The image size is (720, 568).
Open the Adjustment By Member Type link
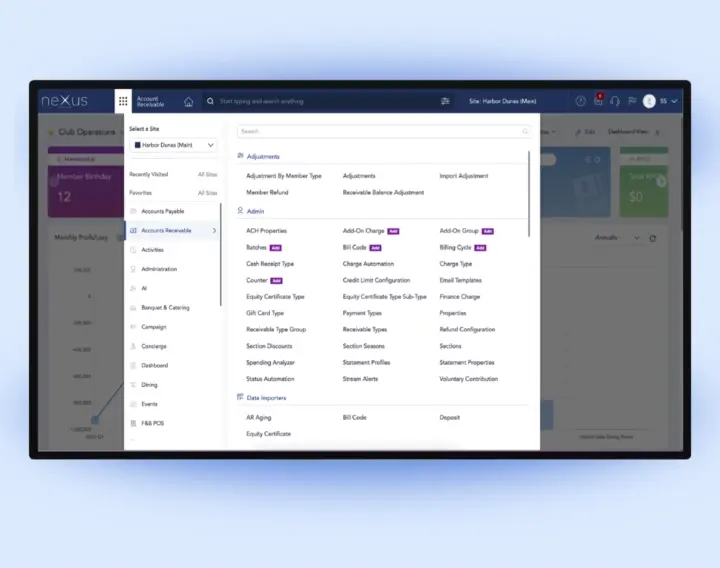pyautogui.click(x=284, y=176)
